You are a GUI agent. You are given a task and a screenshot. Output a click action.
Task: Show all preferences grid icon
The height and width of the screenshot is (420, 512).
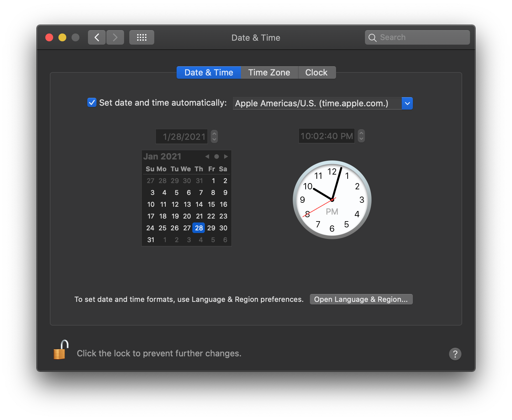tap(142, 37)
